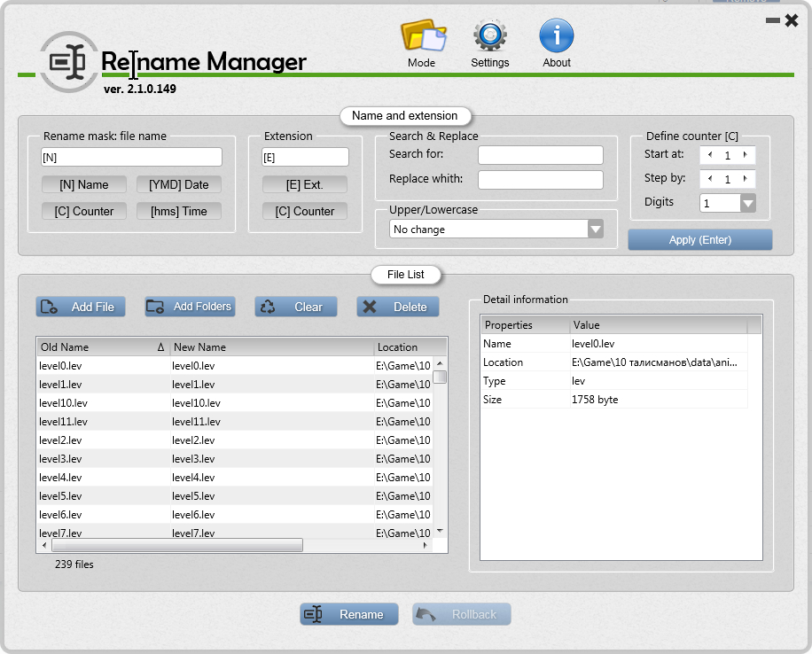Click the Rename button

[x=349, y=614]
